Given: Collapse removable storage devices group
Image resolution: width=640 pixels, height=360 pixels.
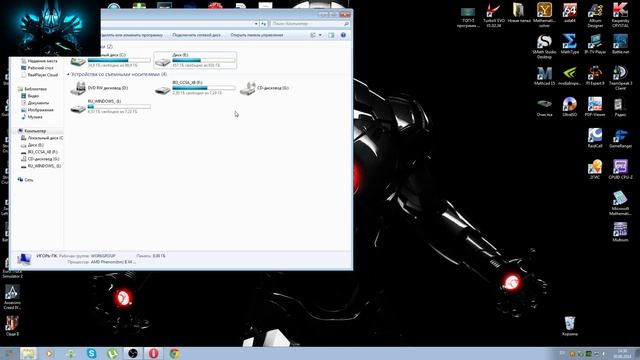Looking at the screenshot, I should (68, 75).
